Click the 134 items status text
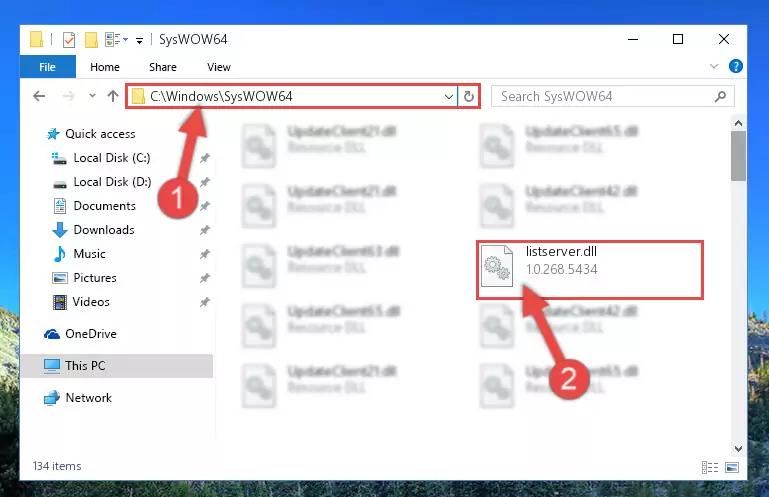 [57, 466]
